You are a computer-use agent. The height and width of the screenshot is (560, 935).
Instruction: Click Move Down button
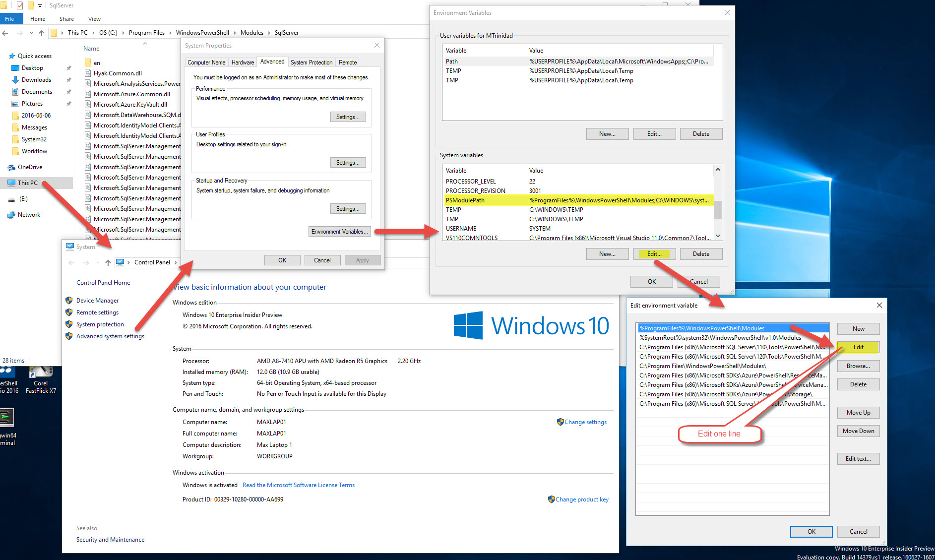pyautogui.click(x=858, y=431)
